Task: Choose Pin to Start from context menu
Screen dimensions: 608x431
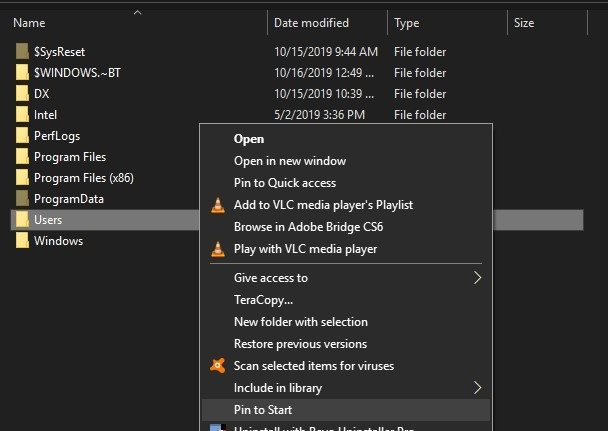Action: point(262,410)
